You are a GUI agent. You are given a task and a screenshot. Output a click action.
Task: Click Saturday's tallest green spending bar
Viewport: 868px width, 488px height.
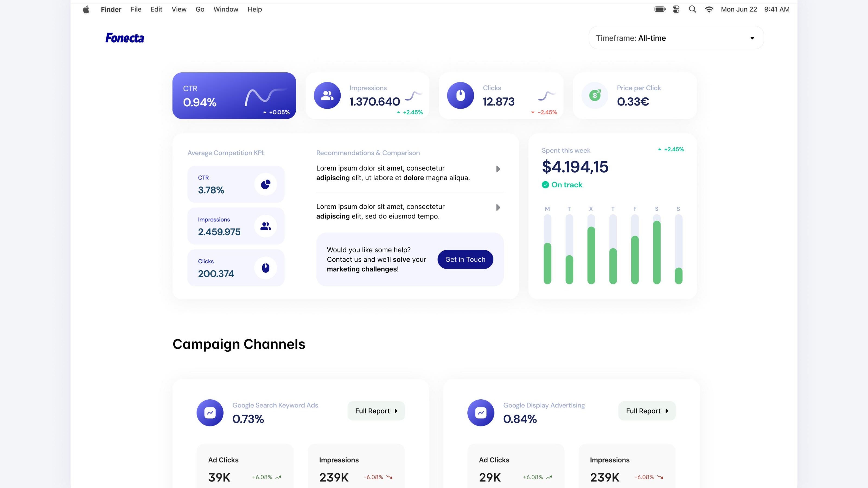[x=656, y=253]
